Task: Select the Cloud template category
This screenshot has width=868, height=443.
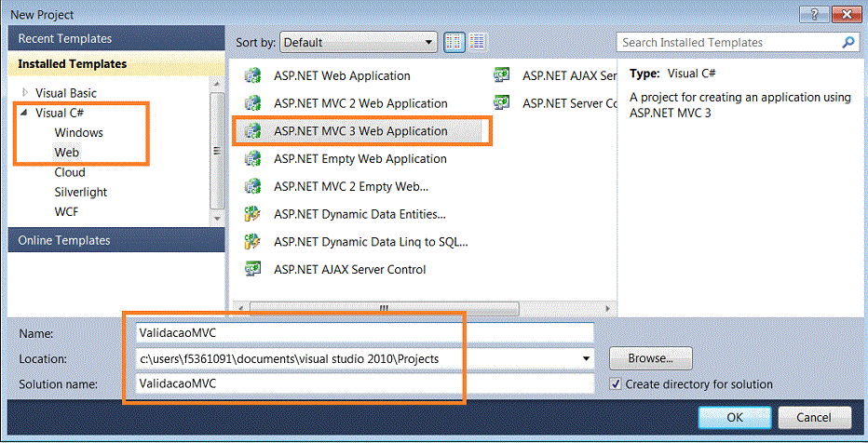Action: click(70, 172)
